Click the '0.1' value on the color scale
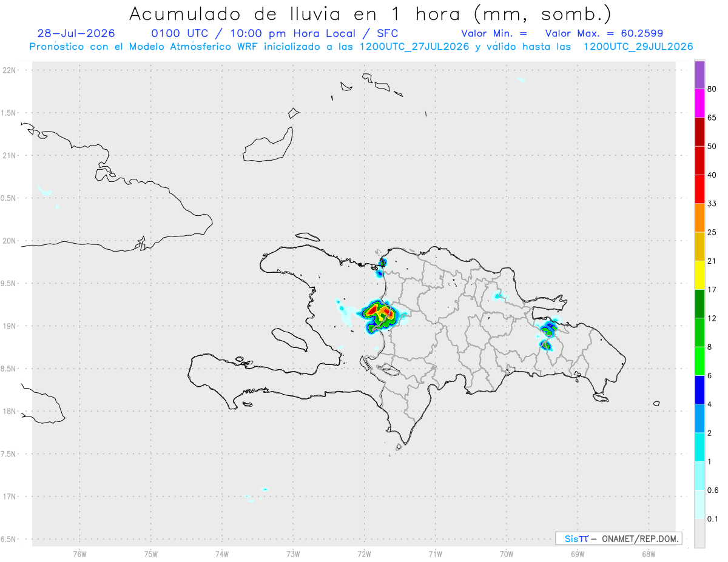 [x=713, y=519]
